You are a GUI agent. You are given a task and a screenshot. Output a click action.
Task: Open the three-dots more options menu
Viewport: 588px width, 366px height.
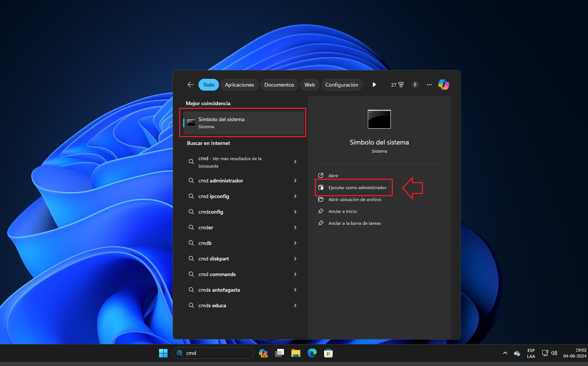[x=429, y=85]
